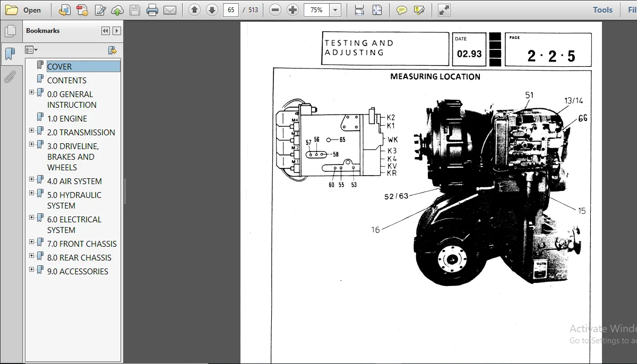The height and width of the screenshot is (364, 637).
Task: Expand the 6.0 ELECTRICAL SYSTEM node
Action: click(x=31, y=218)
